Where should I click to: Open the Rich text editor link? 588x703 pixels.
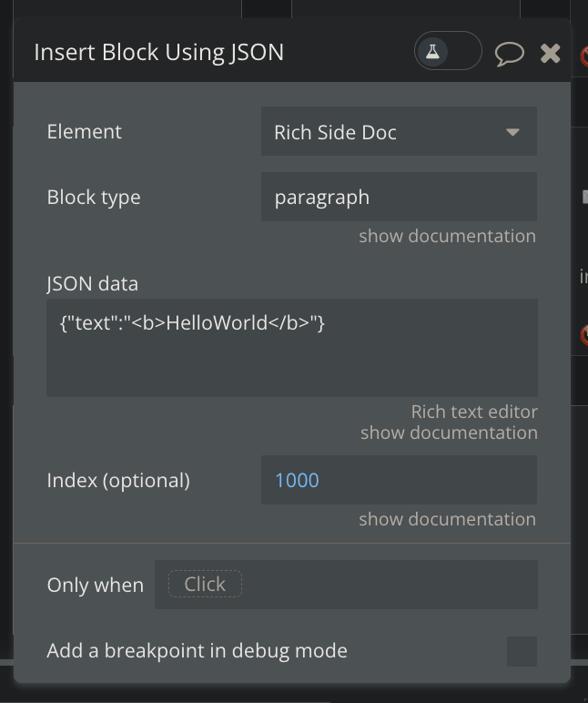coord(474,412)
